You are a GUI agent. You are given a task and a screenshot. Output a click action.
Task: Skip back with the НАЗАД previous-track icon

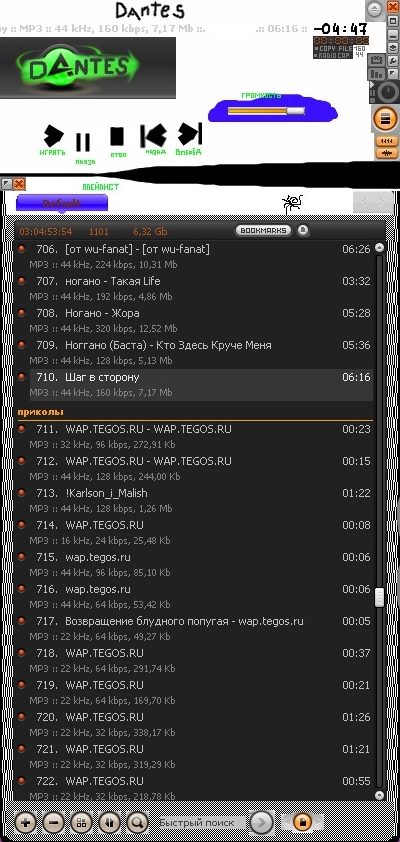pyautogui.click(x=153, y=136)
